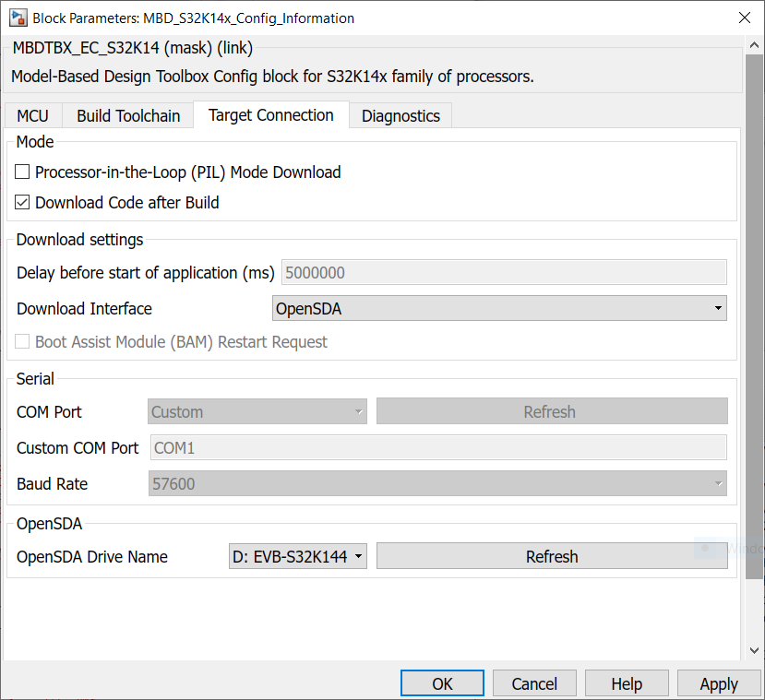Click the OK button

[x=442, y=683]
